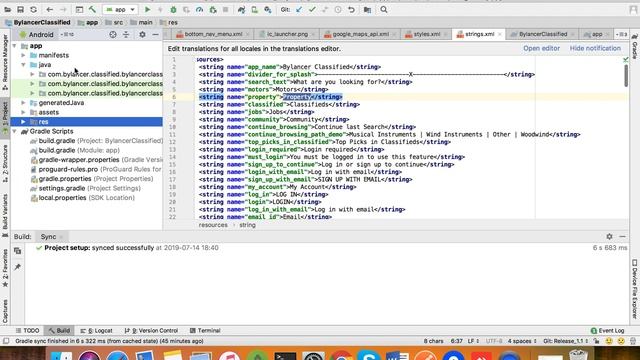The image size is (640, 360).
Task: Click the Git Revert undo arrow icon
Action: click(x=351, y=9)
